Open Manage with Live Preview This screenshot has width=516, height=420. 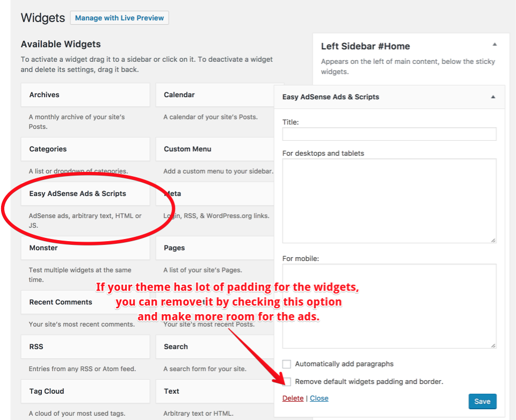coord(119,18)
